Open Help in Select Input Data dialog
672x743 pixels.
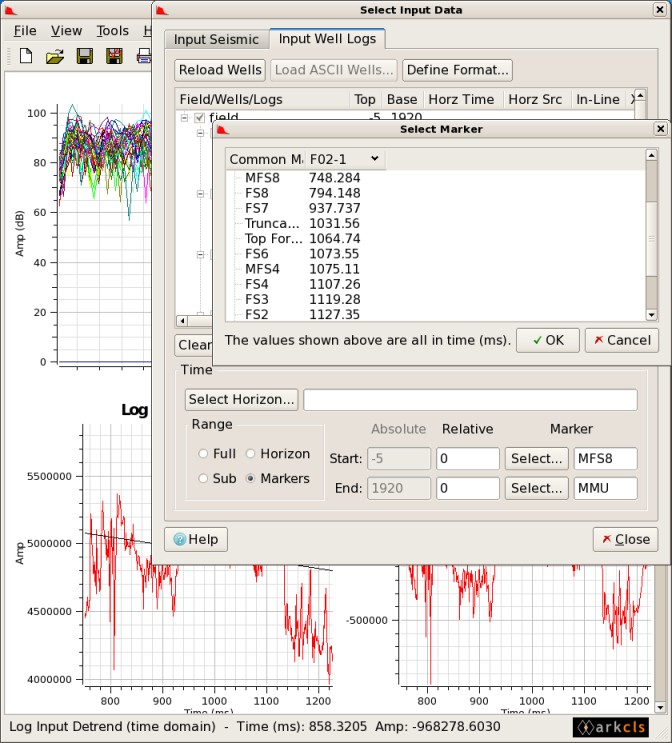click(x=196, y=539)
